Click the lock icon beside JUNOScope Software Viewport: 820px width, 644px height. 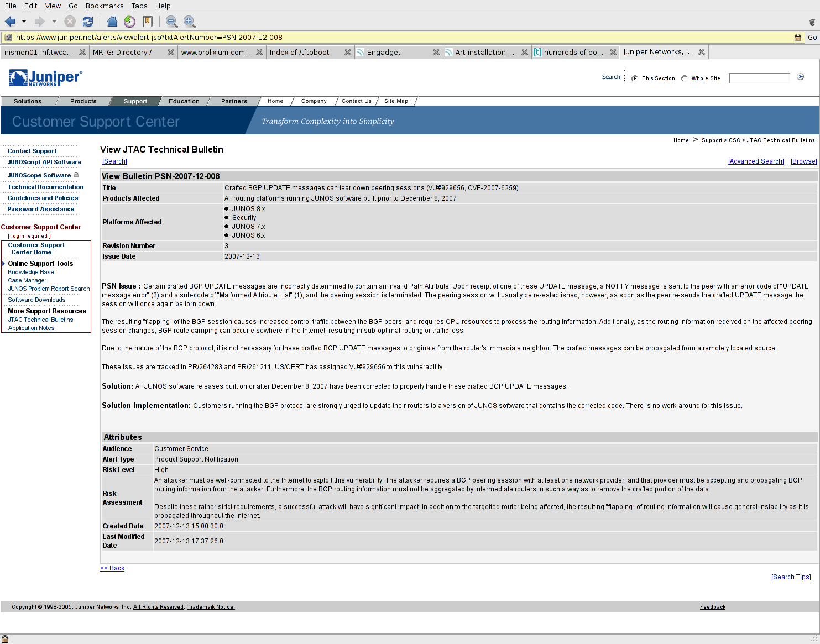[76, 175]
